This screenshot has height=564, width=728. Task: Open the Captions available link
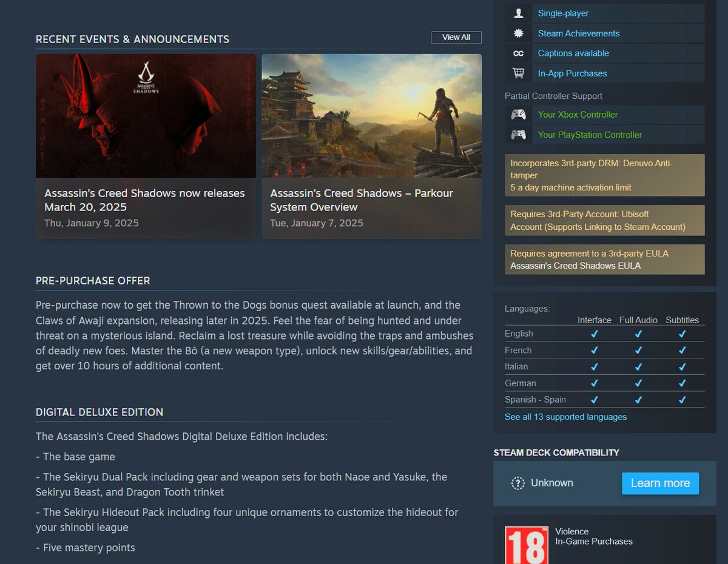pos(573,53)
